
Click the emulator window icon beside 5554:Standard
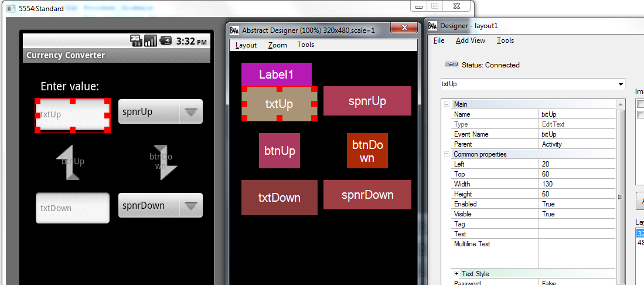point(12,8)
